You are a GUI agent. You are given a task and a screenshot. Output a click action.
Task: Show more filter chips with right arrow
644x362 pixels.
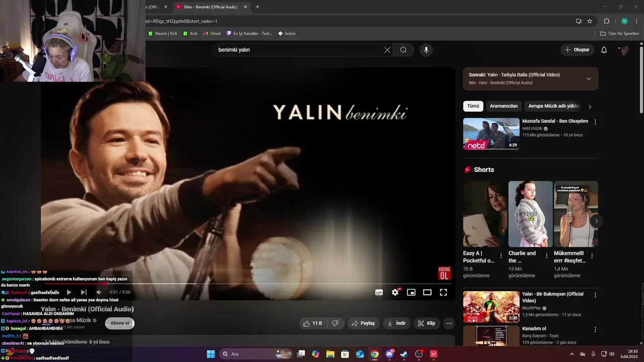590,107
